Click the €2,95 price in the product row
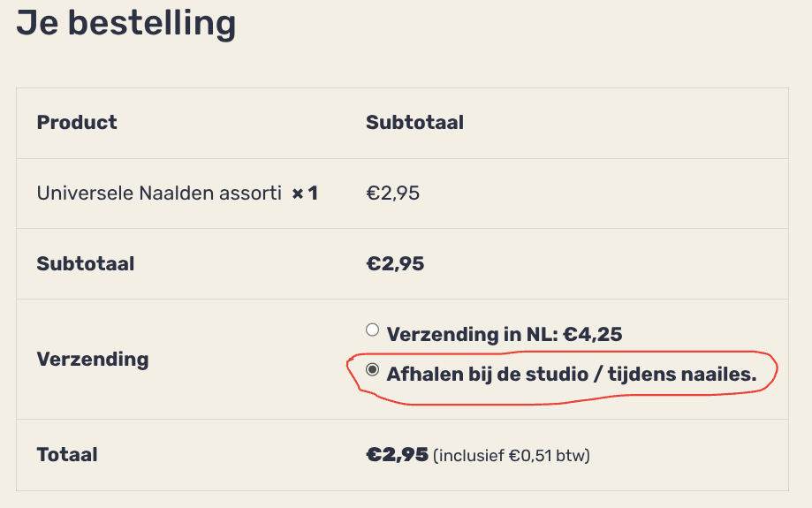This screenshot has height=508, width=812. tap(392, 193)
